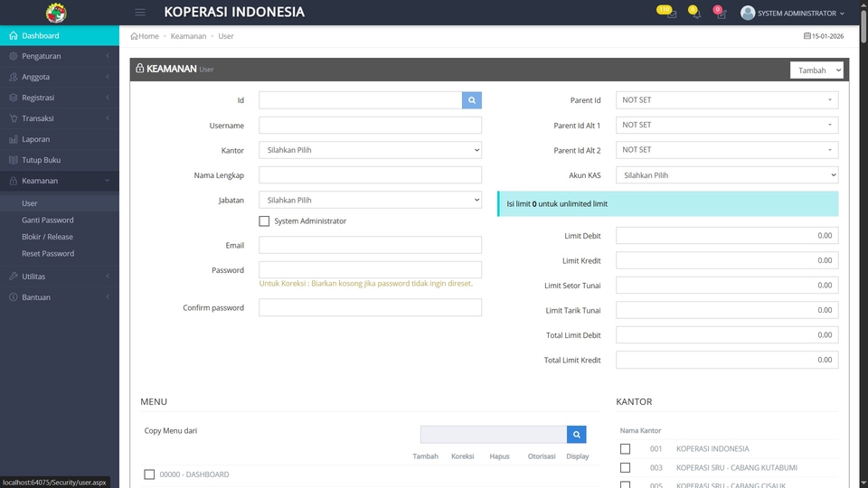
Task: Open the Kantor dropdown list
Action: click(370, 150)
